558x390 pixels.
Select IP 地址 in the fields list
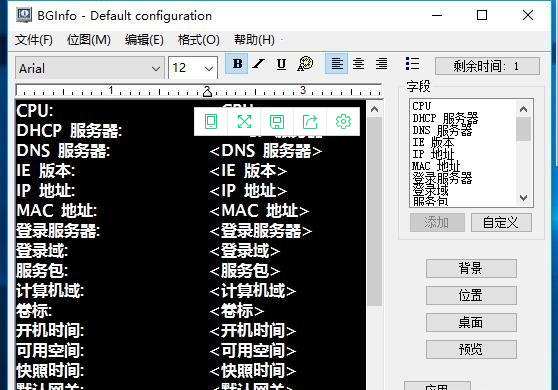coord(433,154)
